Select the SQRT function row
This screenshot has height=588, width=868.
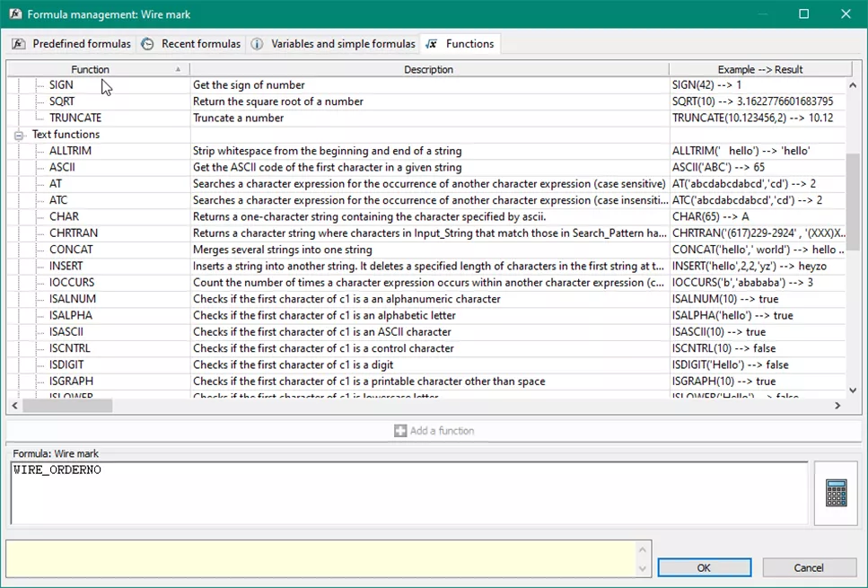pos(62,101)
